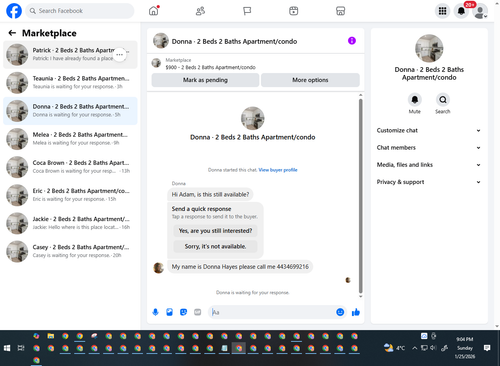Expand Privacy & support section
This screenshot has height=366, width=500.
pos(429,182)
